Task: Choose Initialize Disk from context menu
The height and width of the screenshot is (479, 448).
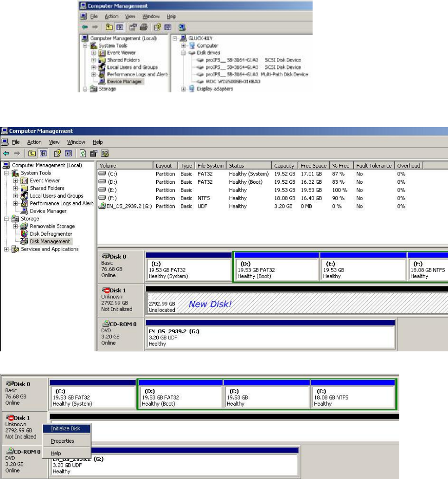Action: click(x=66, y=428)
